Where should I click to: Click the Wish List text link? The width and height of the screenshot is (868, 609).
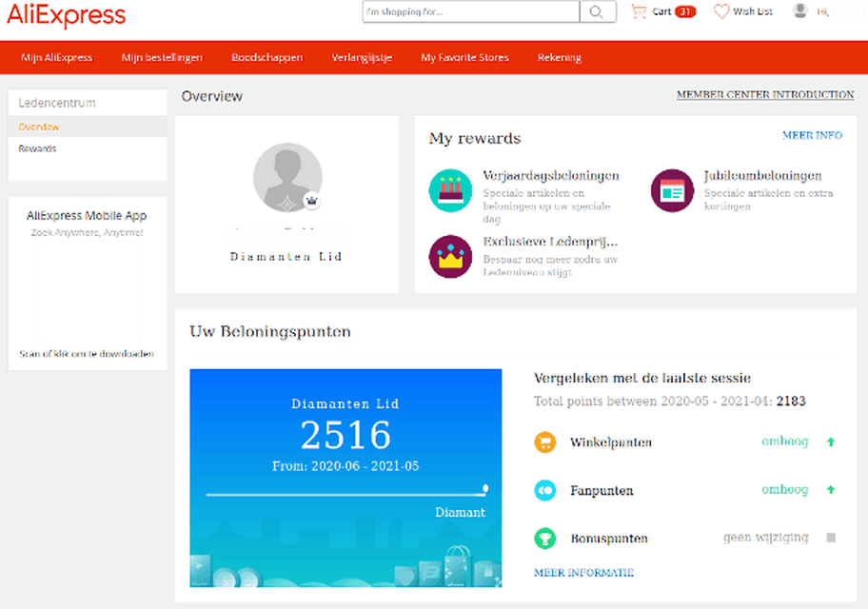(753, 11)
